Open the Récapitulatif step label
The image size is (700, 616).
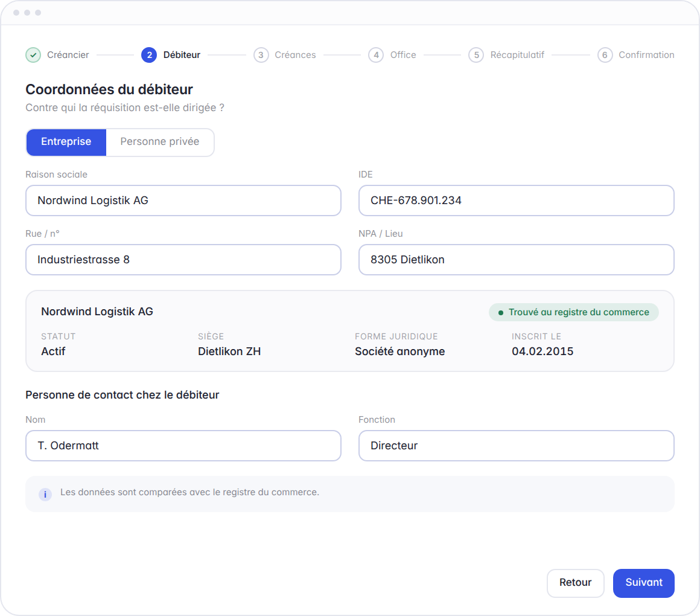tap(517, 55)
